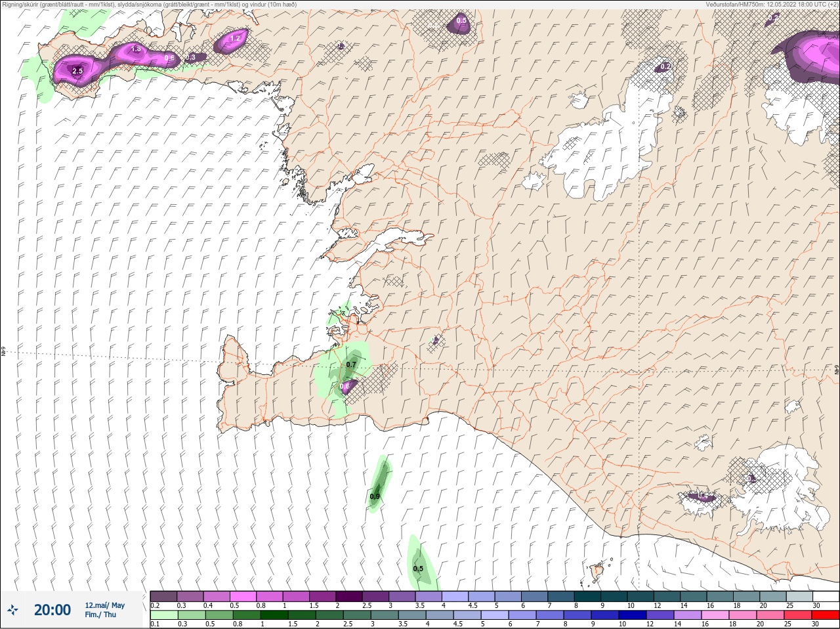This screenshot has width=840, height=629.
Task: Click the 0.5 label inside the green rain patch
Action: (x=418, y=569)
